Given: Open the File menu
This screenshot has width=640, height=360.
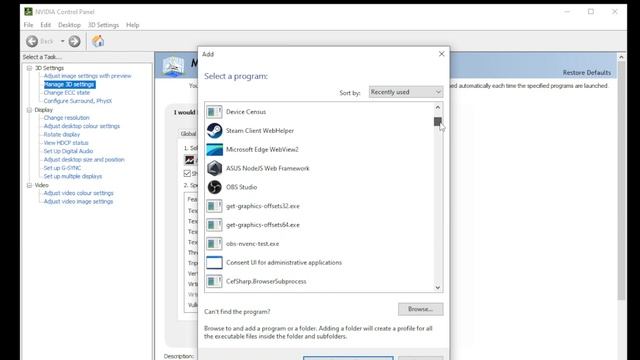Looking at the screenshot, I should coord(28,25).
